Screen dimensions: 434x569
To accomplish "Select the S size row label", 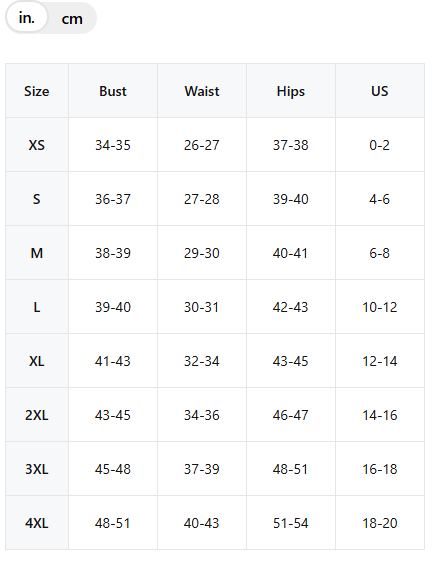I will (37, 199).
